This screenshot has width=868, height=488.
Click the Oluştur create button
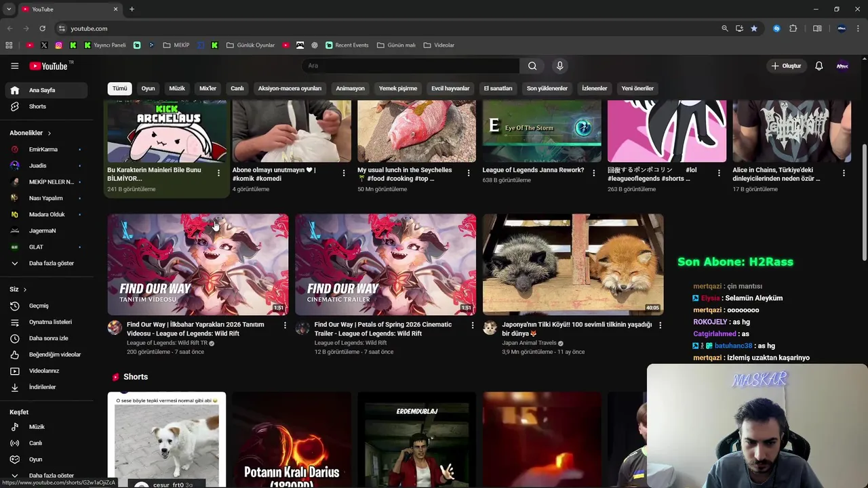[786, 66]
